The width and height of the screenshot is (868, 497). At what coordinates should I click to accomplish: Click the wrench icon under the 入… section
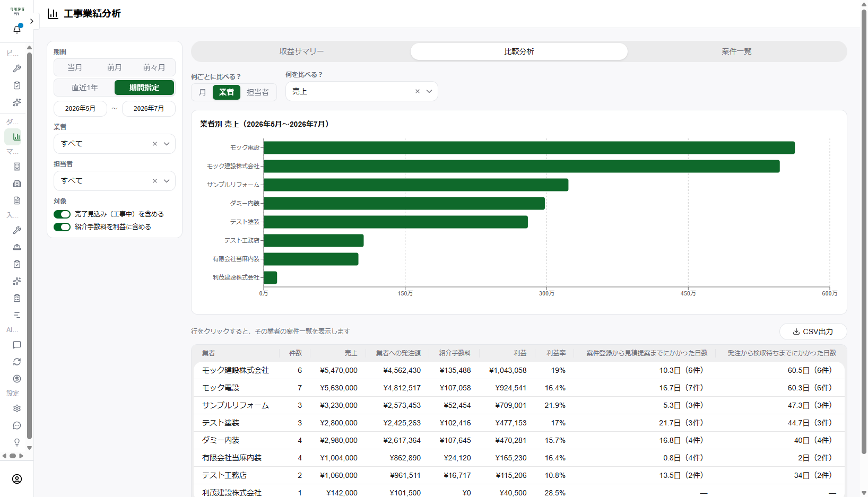(x=17, y=230)
